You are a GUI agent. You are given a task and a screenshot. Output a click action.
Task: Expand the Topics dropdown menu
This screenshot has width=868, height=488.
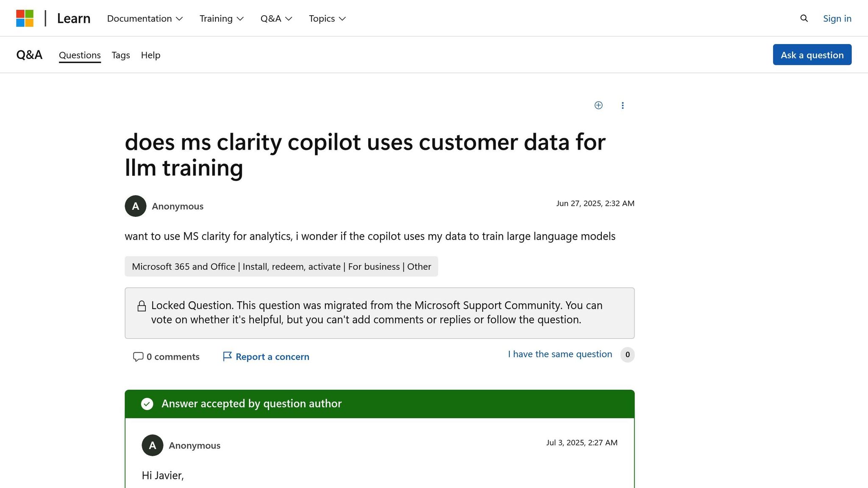coord(327,19)
